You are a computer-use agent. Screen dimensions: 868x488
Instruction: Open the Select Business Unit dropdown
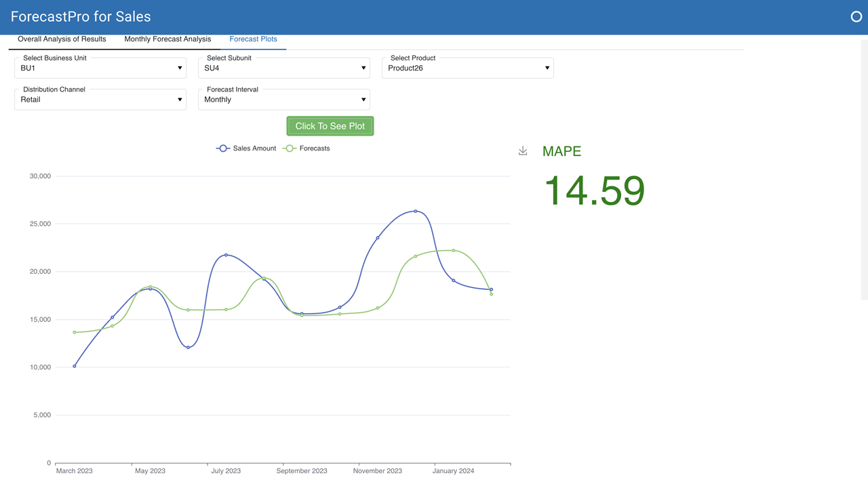(100, 68)
